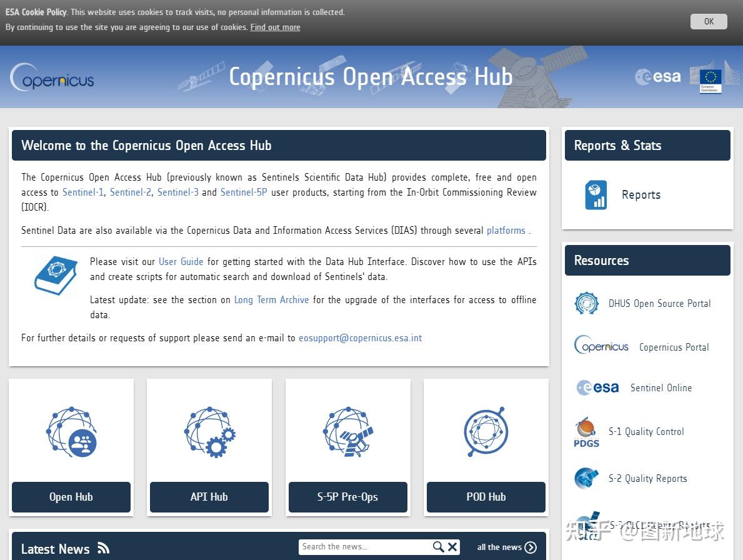Click the Reports & Stats header
The height and width of the screenshot is (560, 743).
coord(647,146)
